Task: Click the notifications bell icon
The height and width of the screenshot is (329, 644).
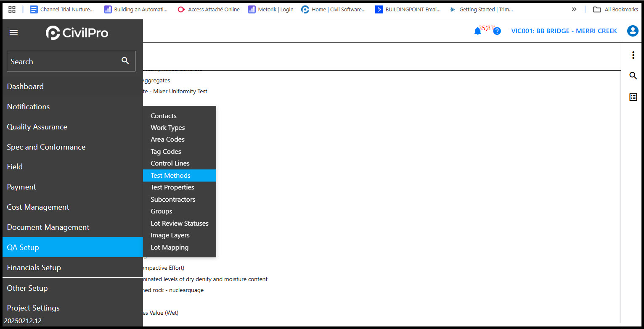Action: coord(477,31)
